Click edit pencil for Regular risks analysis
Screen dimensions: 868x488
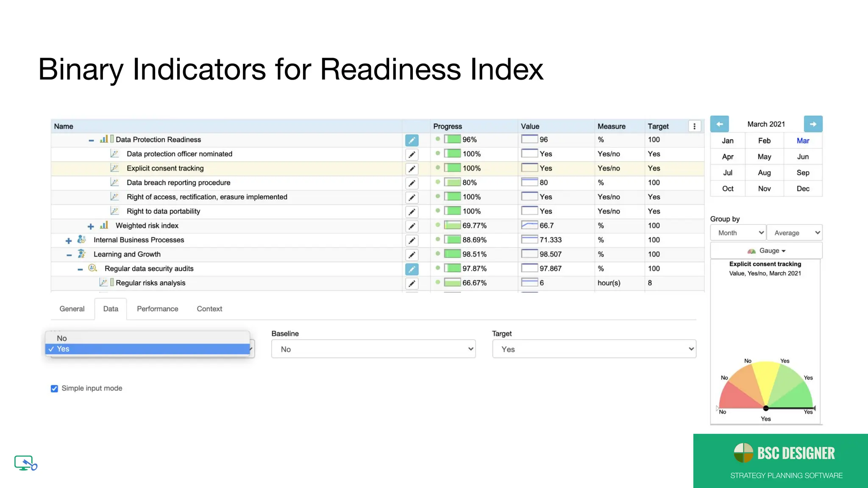[412, 283]
